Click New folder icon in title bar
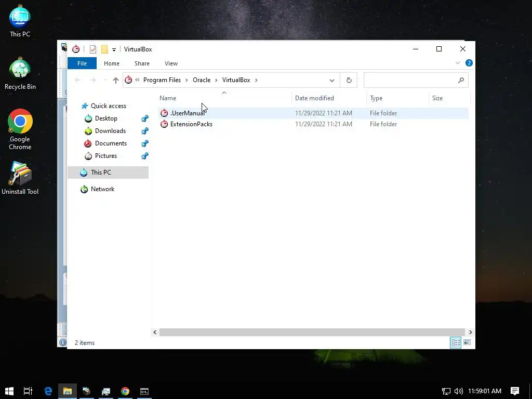 pos(105,49)
